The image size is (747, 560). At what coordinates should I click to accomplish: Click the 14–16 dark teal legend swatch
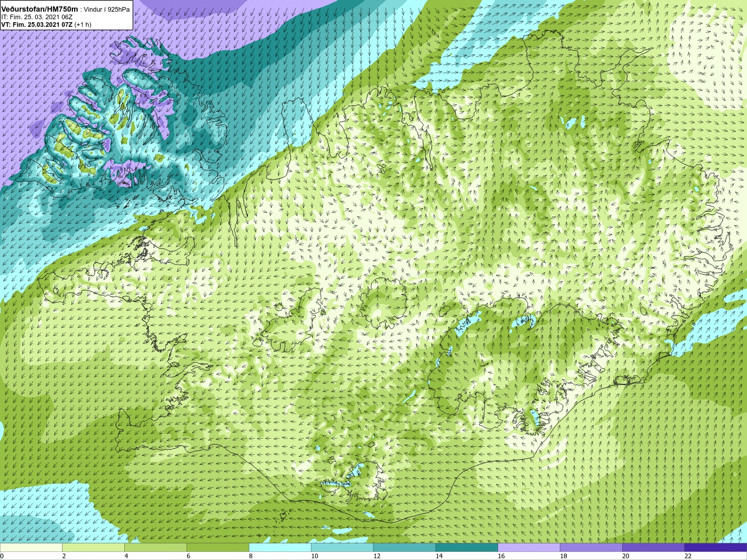pyautogui.click(x=467, y=548)
